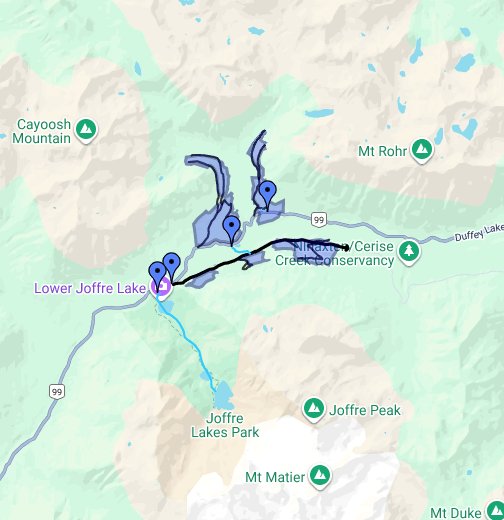Select the blue pin above the cyan trail
504x520 pixels.
pos(232,230)
